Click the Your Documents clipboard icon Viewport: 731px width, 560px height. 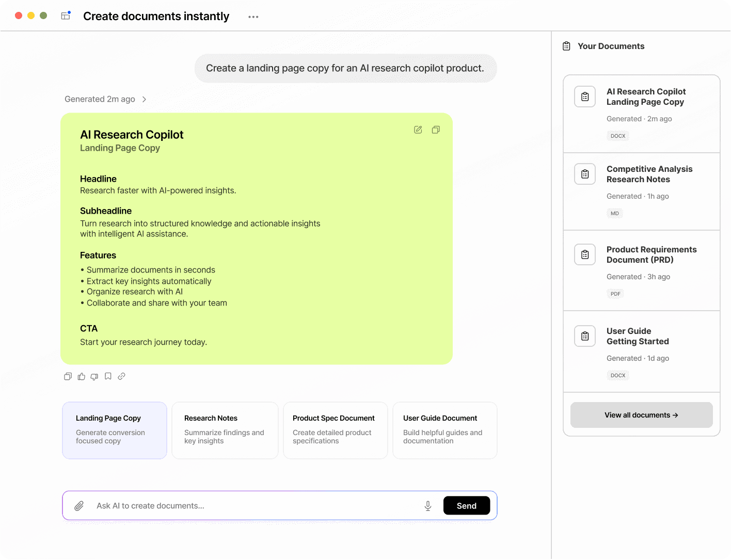click(x=566, y=46)
